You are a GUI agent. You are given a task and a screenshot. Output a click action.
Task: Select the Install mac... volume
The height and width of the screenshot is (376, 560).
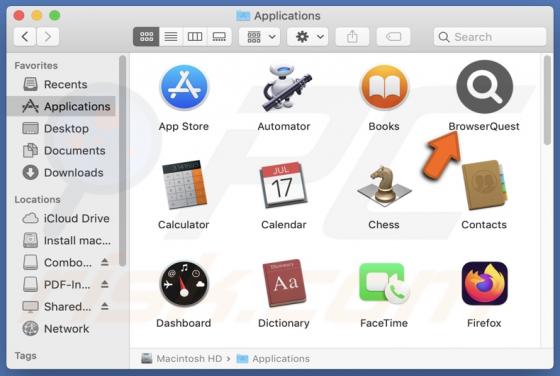[x=61, y=240]
